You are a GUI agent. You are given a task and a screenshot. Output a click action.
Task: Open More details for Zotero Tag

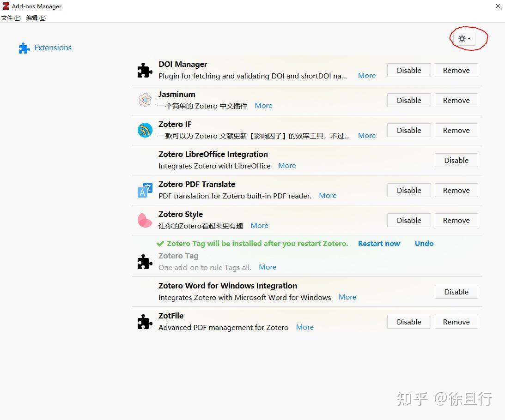click(268, 267)
